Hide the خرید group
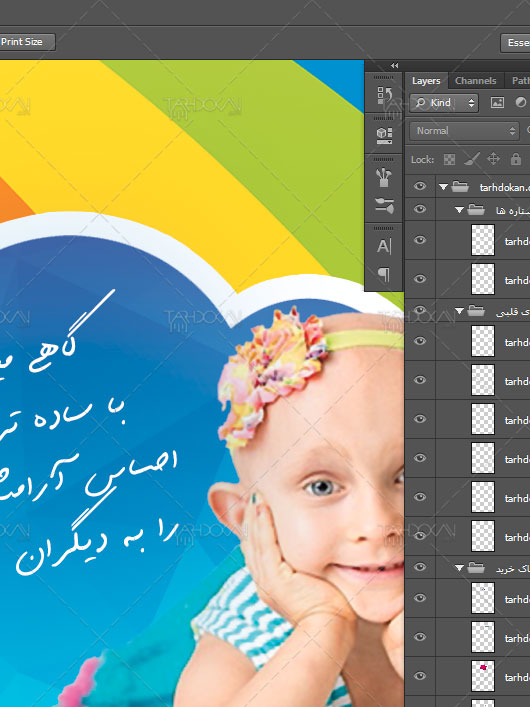The height and width of the screenshot is (707, 530). (x=420, y=567)
